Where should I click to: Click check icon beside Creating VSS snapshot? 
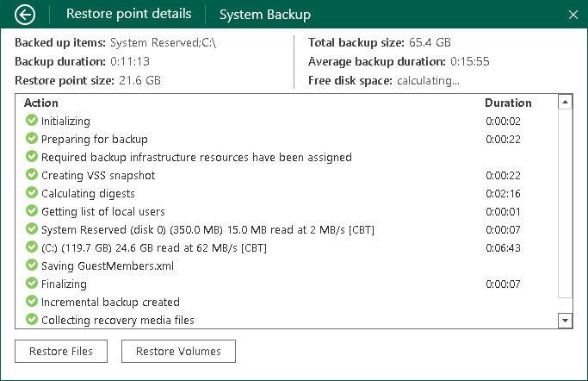pos(32,175)
